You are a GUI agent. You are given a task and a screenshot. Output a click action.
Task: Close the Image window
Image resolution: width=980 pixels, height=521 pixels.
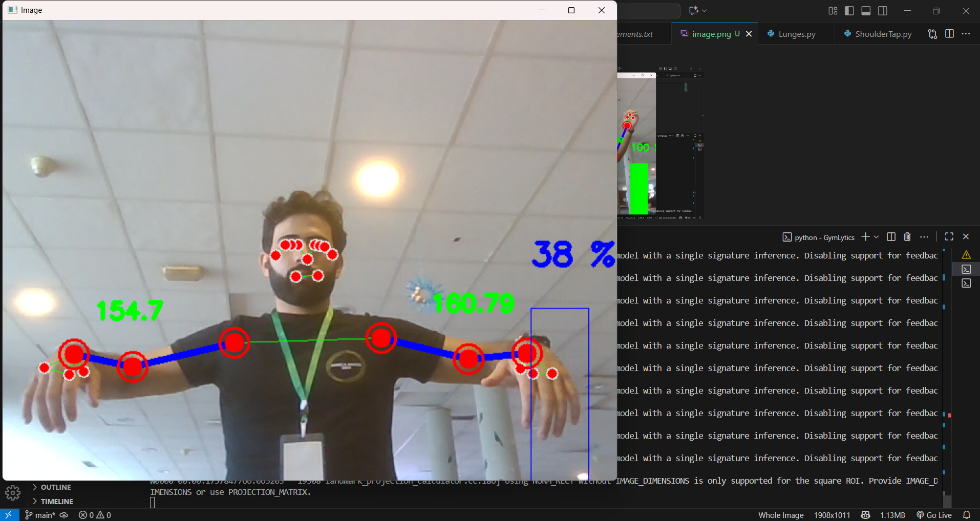coord(602,10)
